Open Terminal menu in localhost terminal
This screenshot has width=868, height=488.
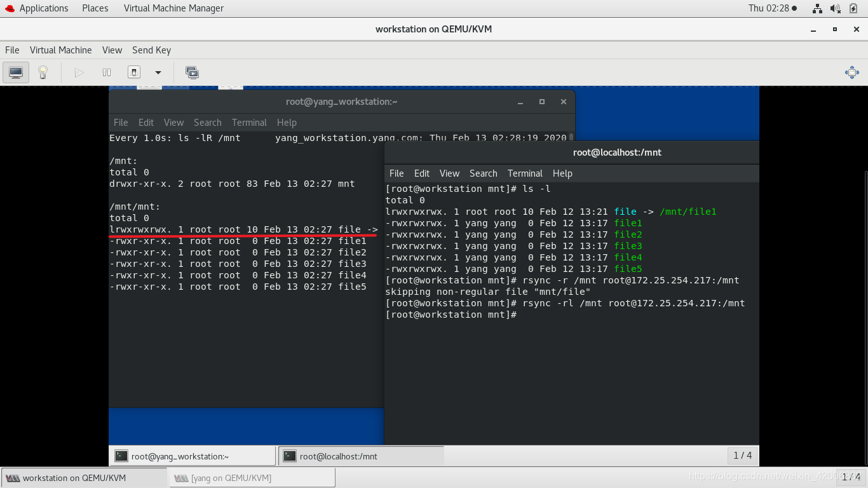coord(525,173)
